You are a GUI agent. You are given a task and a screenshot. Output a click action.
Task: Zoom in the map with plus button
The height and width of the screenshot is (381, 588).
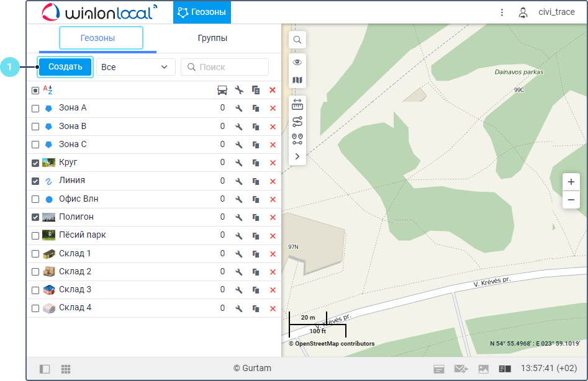tap(571, 182)
